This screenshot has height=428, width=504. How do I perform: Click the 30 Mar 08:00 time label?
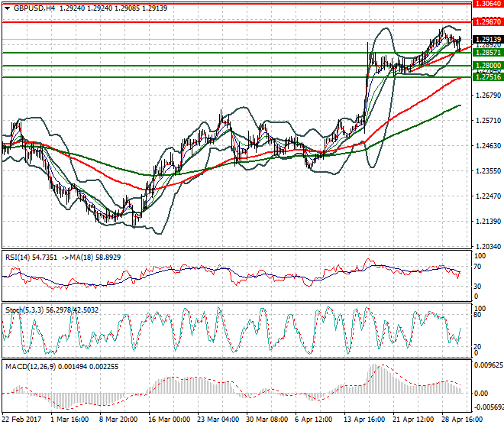point(267,420)
